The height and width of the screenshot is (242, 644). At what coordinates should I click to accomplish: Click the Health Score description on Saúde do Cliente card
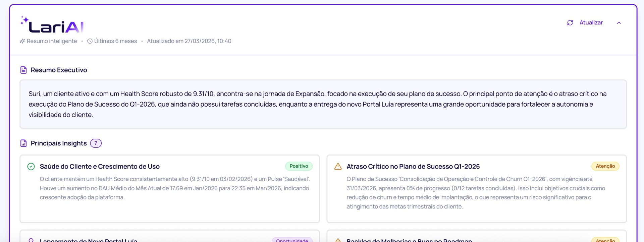(x=175, y=188)
